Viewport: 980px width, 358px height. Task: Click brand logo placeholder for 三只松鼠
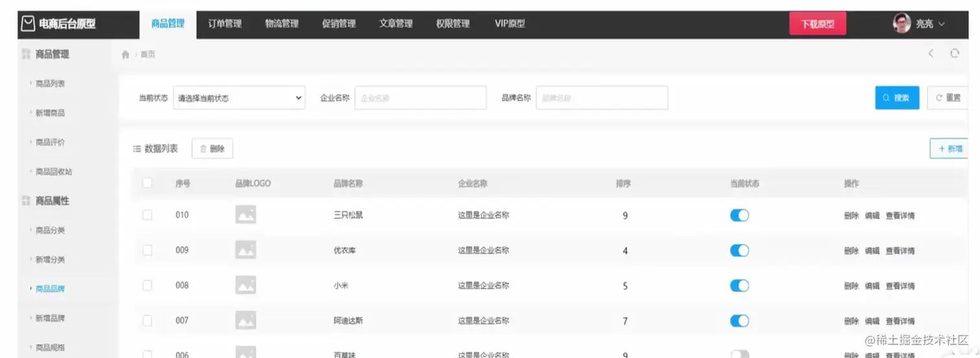(x=246, y=215)
